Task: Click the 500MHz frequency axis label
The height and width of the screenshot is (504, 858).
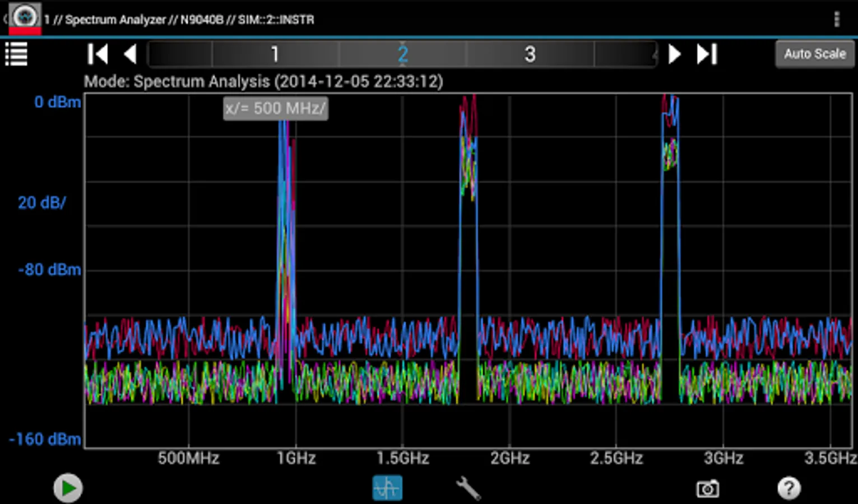Action: (188, 458)
